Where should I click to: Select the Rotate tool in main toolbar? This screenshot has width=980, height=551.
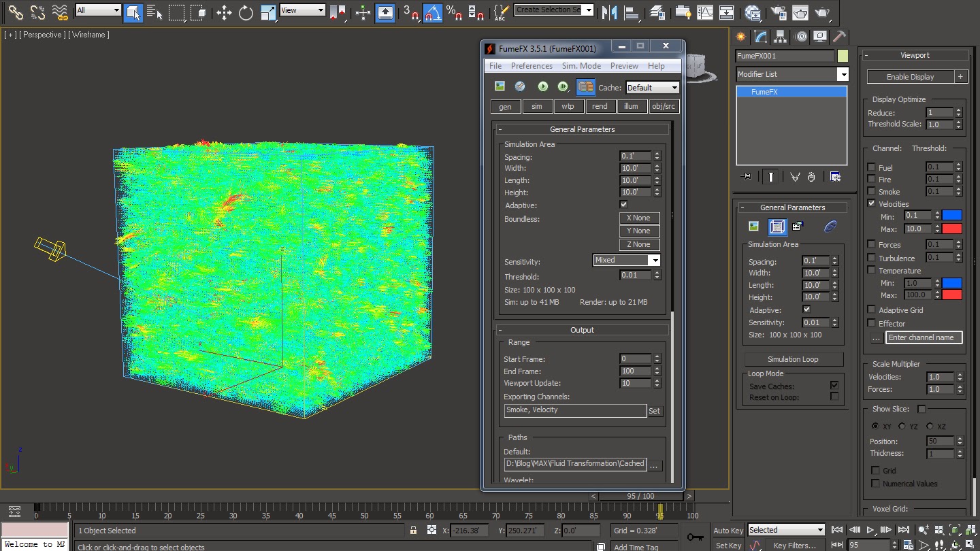pyautogui.click(x=246, y=12)
